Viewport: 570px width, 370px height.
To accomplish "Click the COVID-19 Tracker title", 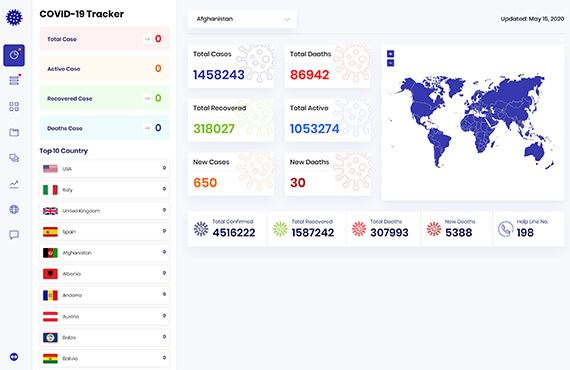I will click(x=81, y=14).
